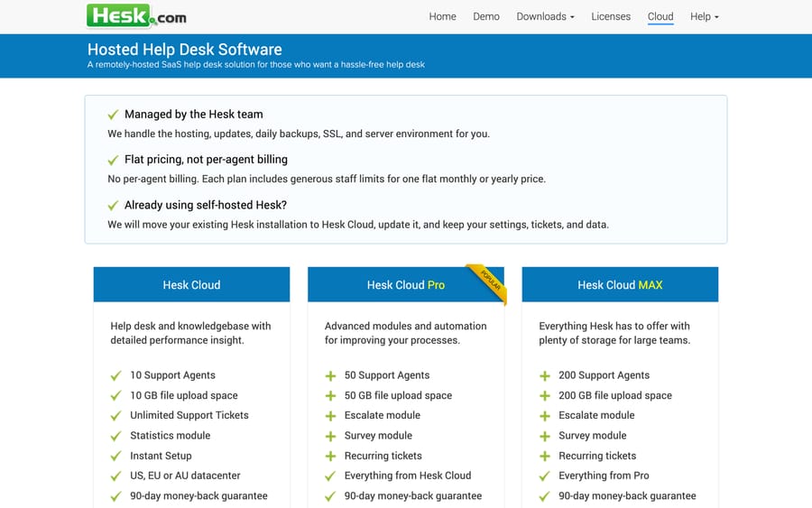Viewport: 812px width, 508px height.
Task: Click checkmark next to Everything from Hesk Cloud
Action: coord(330,476)
